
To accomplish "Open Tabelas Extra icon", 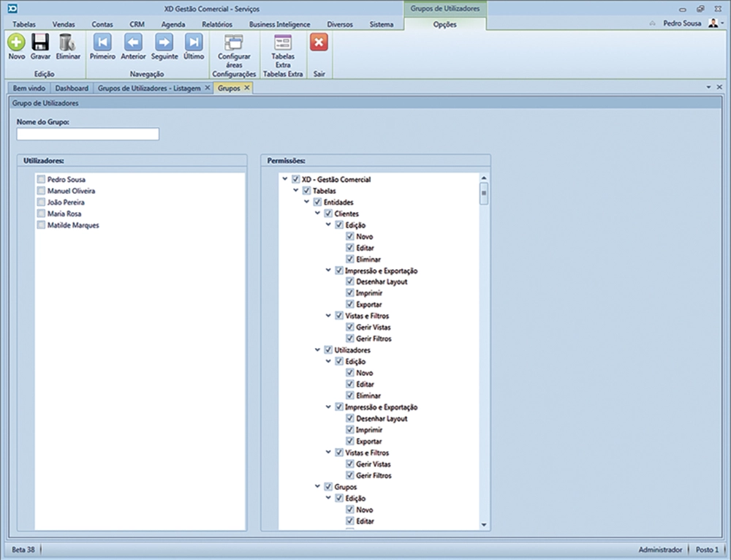I will click(x=282, y=42).
